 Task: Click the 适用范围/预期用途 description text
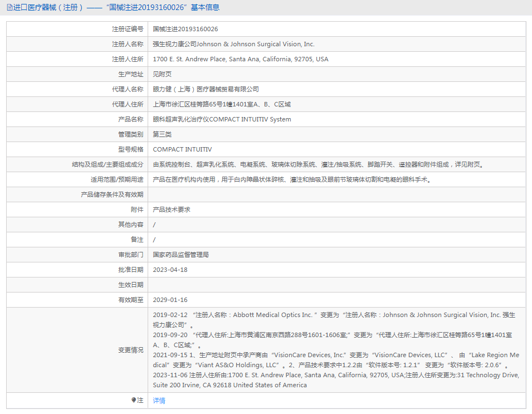coord(292,179)
